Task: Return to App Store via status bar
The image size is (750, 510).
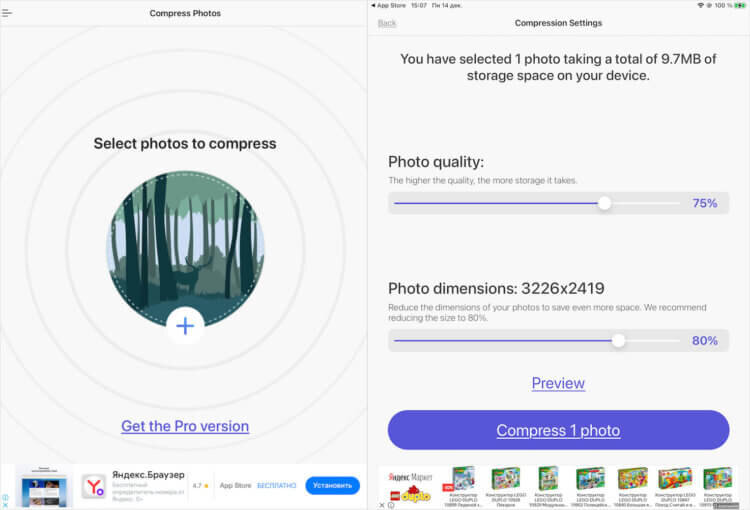Action: coord(388,5)
